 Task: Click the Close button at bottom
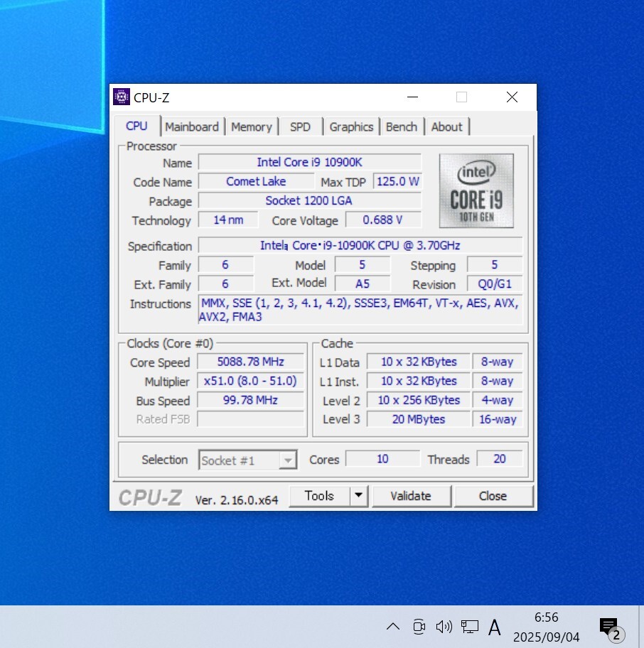click(x=493, y=496)
